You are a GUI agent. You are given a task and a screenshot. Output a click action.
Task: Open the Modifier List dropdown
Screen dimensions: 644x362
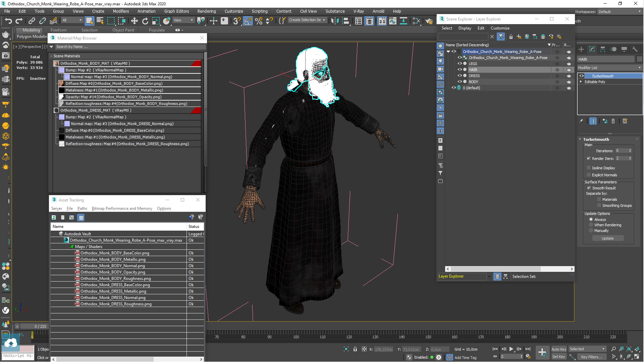[x=609, y=68]
